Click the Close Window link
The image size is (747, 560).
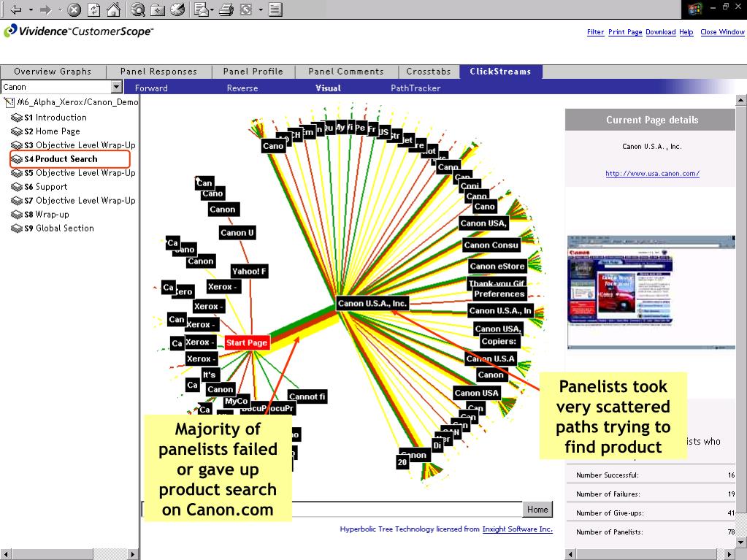722,32
